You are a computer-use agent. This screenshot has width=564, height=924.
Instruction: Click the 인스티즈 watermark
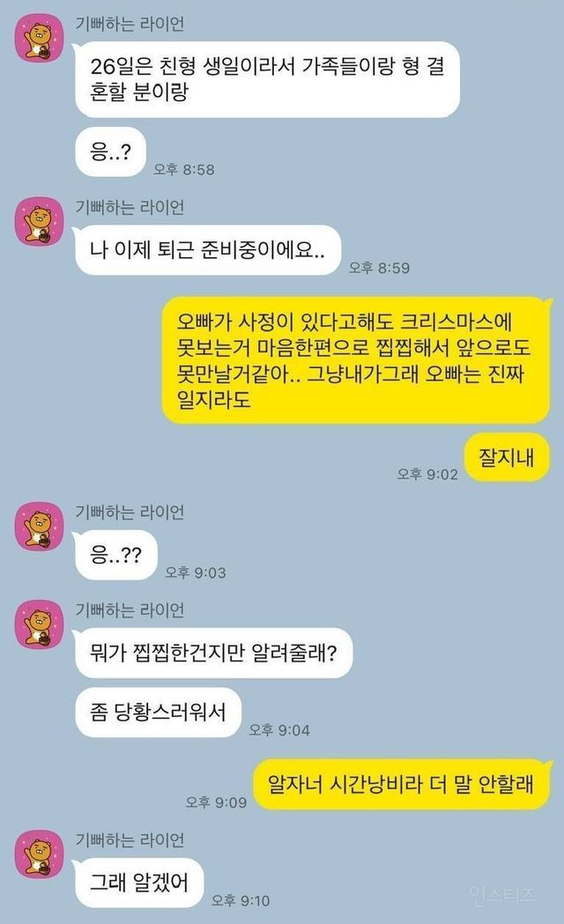[x=502, y=894]
